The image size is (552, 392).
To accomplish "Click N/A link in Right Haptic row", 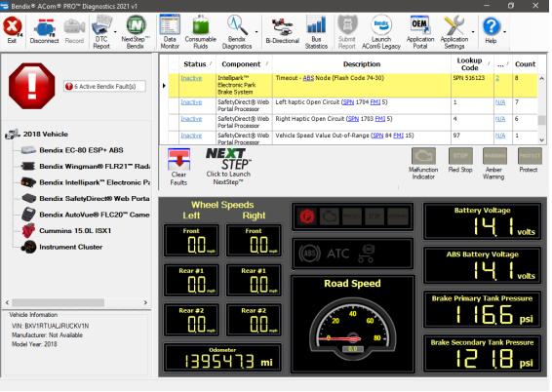I will [x=500, y=119].
